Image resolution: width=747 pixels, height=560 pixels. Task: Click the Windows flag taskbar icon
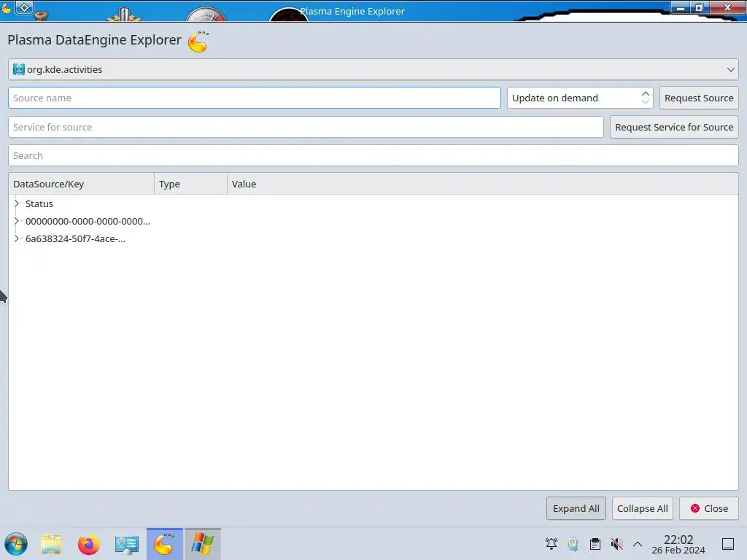pos(203,544)
